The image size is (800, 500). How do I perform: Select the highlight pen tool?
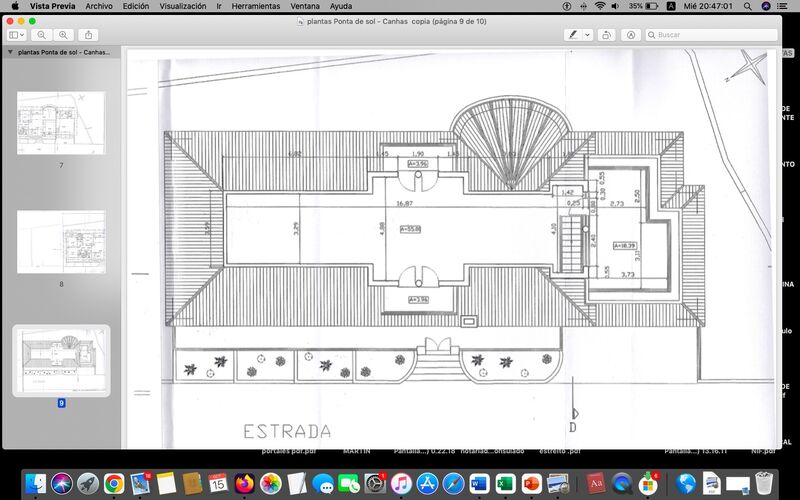[x=573, y=35]
